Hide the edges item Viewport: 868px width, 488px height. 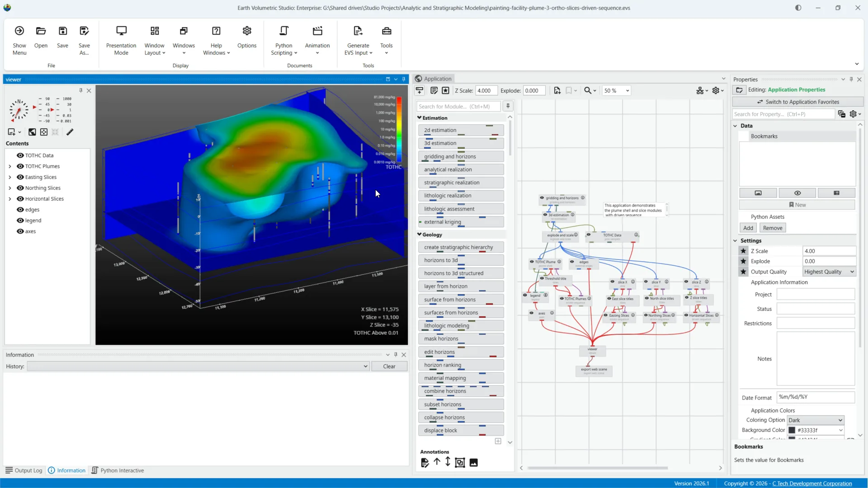20,210
